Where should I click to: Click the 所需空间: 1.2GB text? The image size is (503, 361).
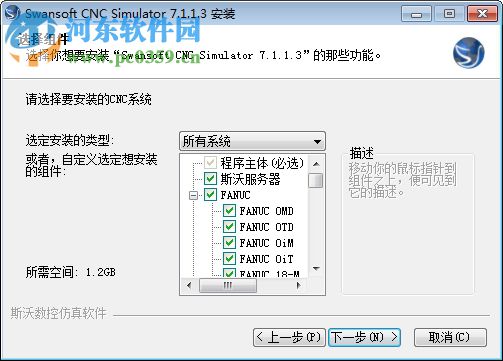tap(71, 272)
